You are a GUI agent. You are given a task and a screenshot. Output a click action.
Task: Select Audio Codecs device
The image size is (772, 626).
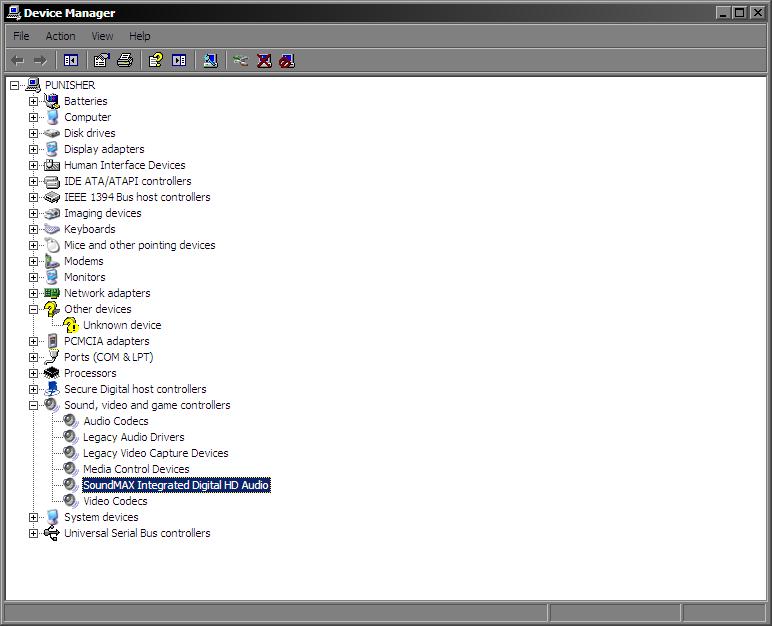116,421
